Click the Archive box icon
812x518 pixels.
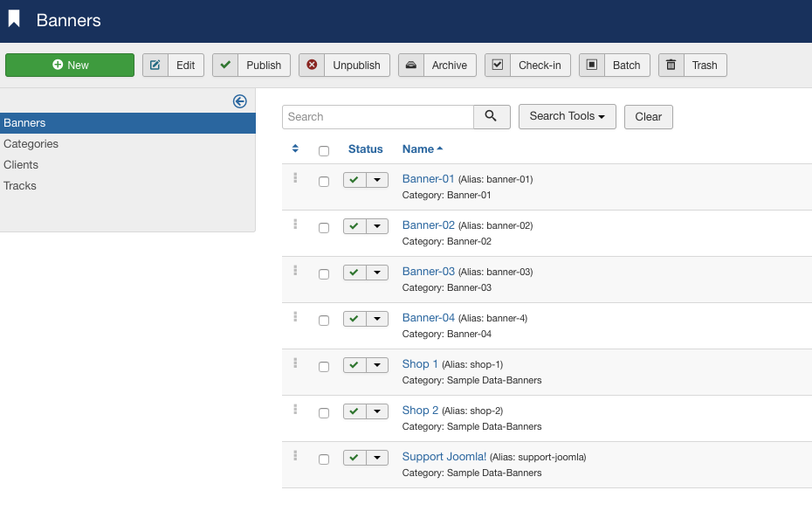tap(411, 66)
